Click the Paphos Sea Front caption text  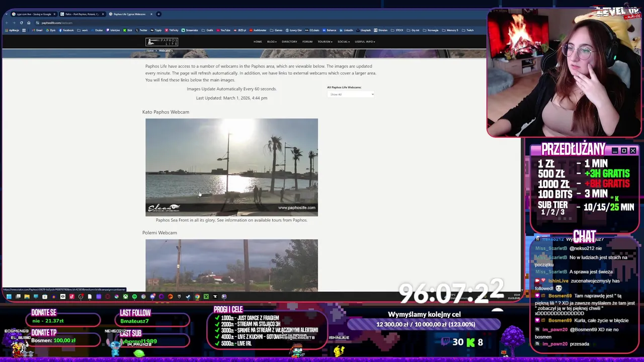(x=231, y=220)
